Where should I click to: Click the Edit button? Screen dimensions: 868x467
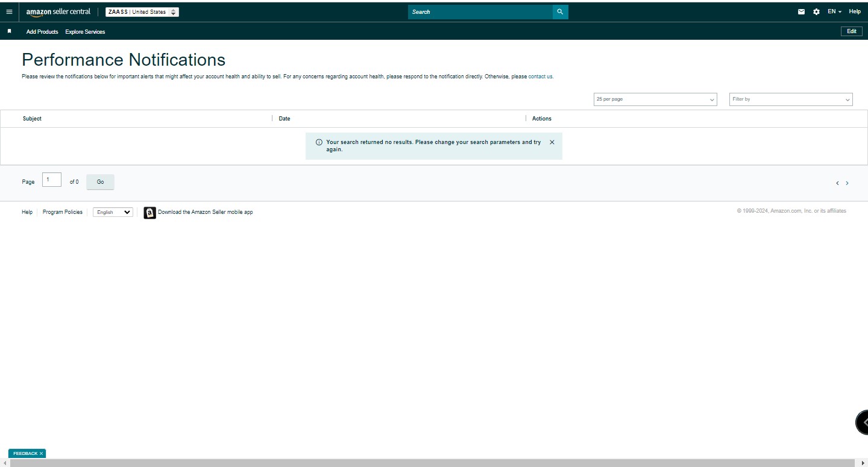point(852,31)
